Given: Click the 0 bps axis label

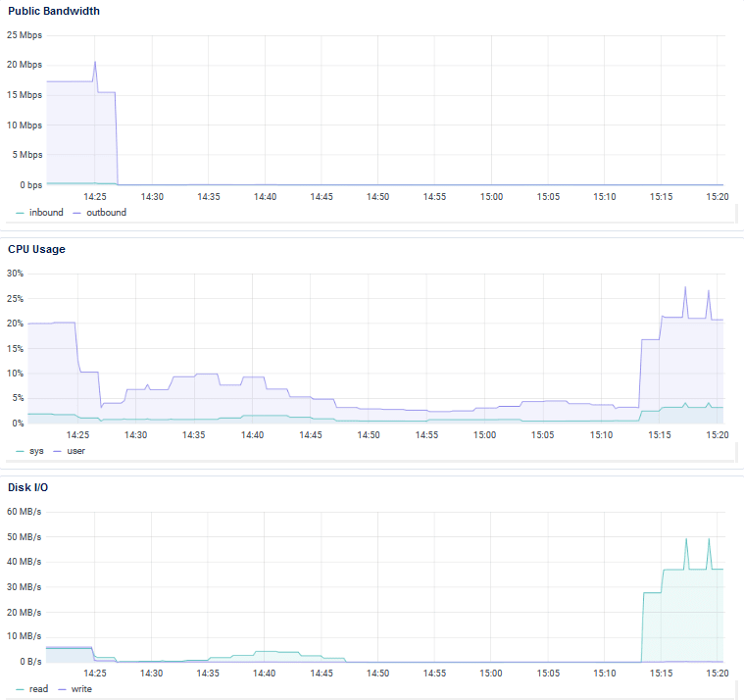Looking at the screenshot, I should 30,185.
